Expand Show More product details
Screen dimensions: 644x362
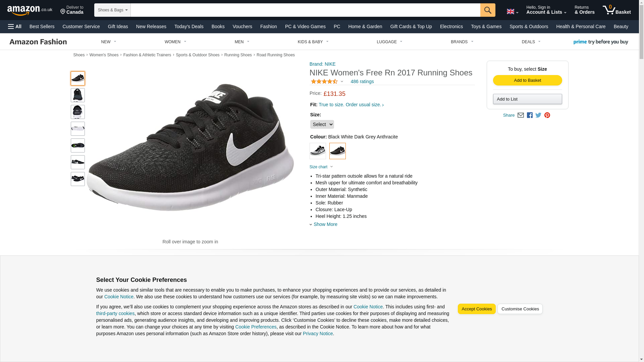tap(325, 224)
